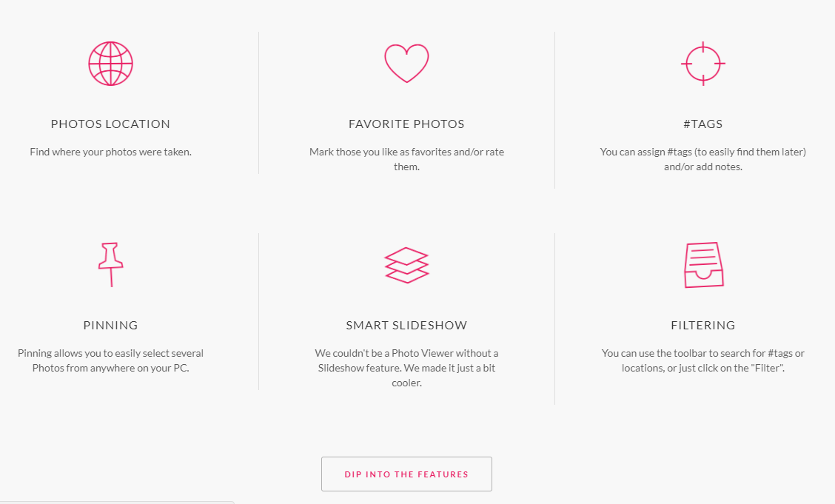This screenshot has width=835, height=504.
Task: Click the crosshair #Tags icon
Action: click(x=703, y=64)
